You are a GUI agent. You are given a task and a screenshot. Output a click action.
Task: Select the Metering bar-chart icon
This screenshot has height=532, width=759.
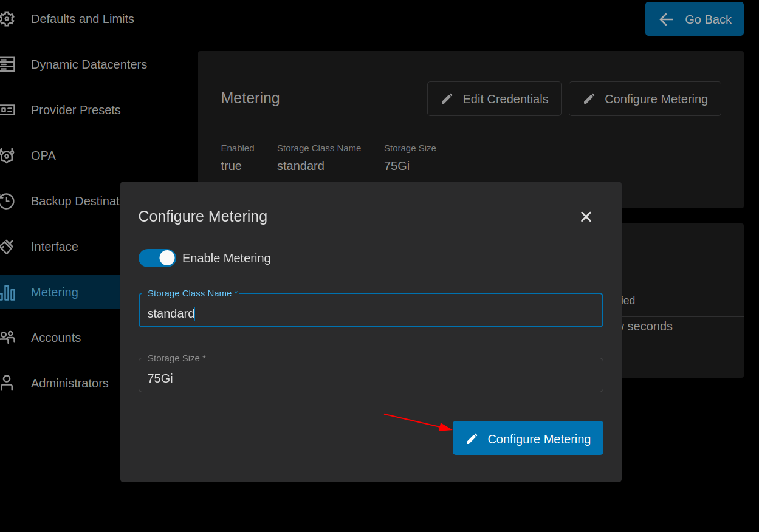[x=8, y=292]
